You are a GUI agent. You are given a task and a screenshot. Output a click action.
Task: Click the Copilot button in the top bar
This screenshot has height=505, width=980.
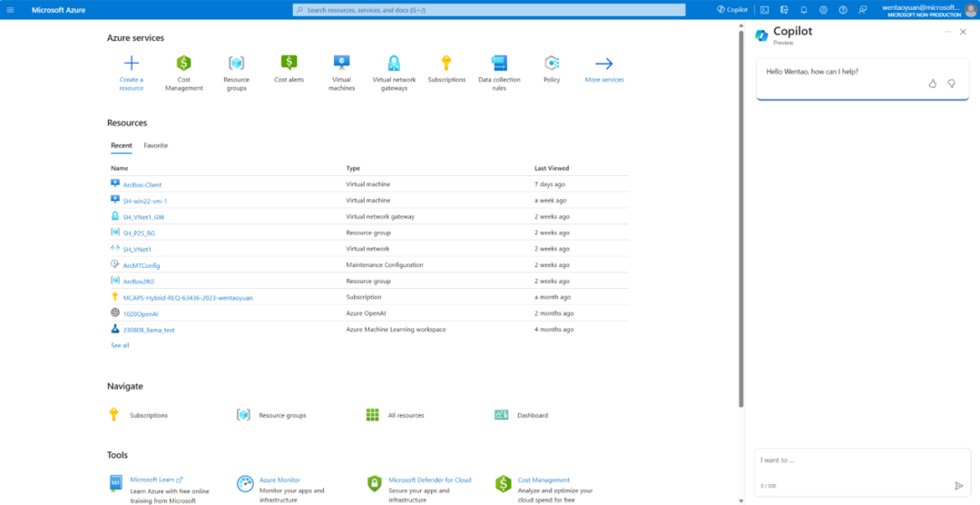click(x=732, y=10)
